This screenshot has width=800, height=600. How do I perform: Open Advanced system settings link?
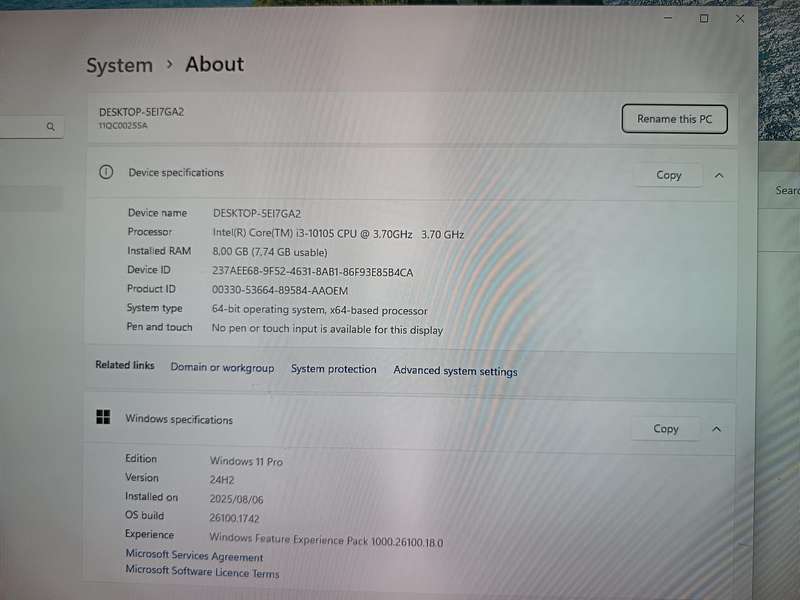click(455, 371)
